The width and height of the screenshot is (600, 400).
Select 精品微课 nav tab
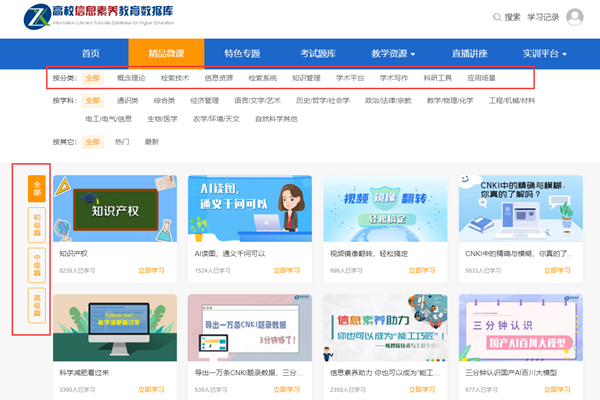[x=166, y=54]
